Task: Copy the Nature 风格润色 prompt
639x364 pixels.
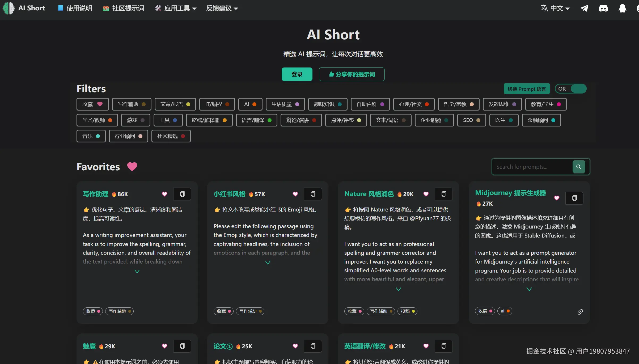Action: click(x=444, y=194)
